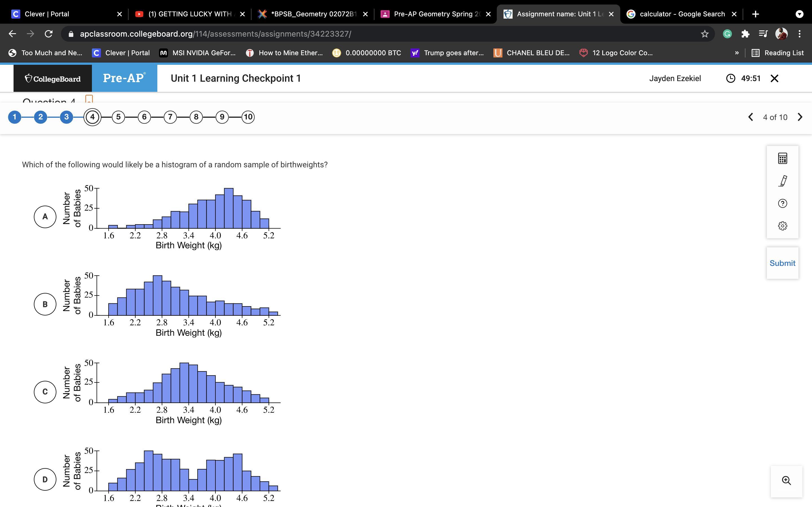Jump to question 7 marker
This screenshot has width=812, height=507.
click(170, 117)
